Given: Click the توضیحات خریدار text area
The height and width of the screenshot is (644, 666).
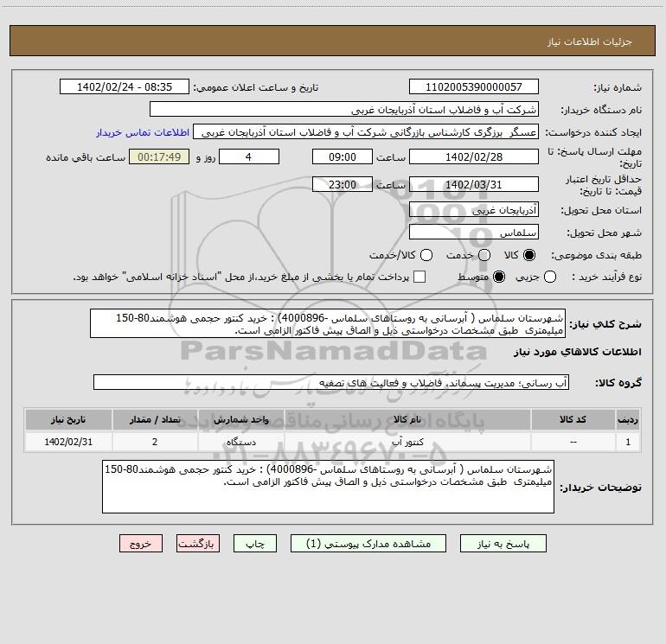Looking at the screenshot, I should [x=328, y=487].
